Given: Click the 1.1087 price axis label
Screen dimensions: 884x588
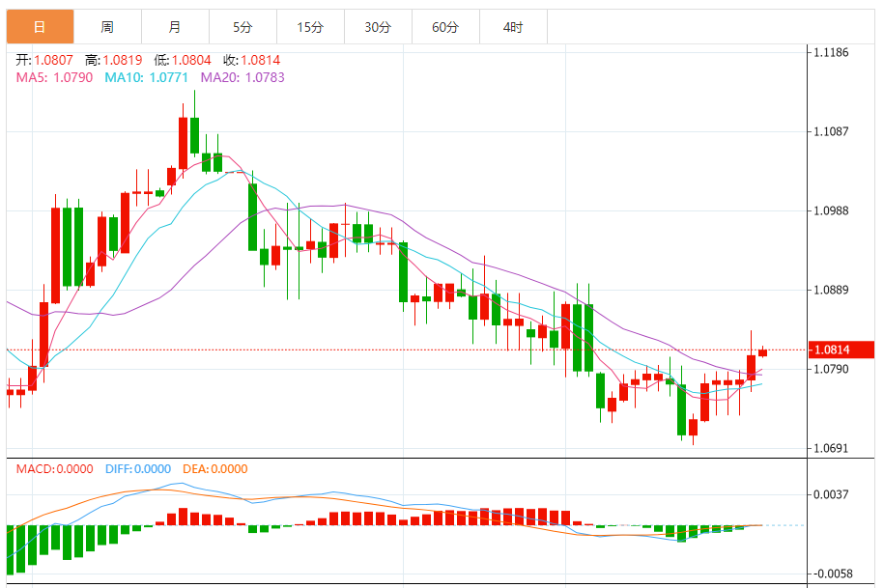Looking at the screenshot, I should (831, 131).
